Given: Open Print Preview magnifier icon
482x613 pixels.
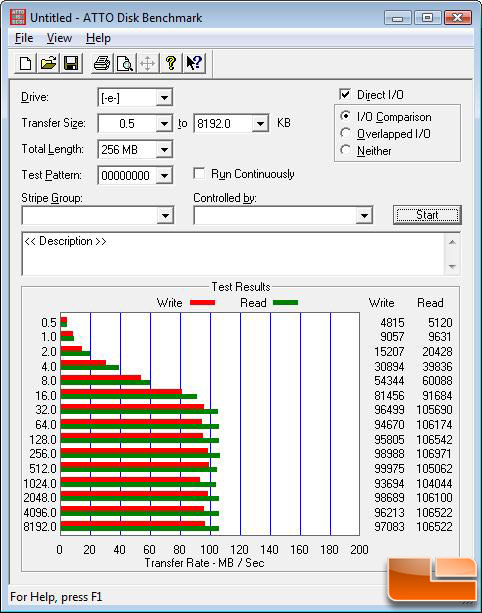Looking at the screenshot, I should (x=125, y=63).
